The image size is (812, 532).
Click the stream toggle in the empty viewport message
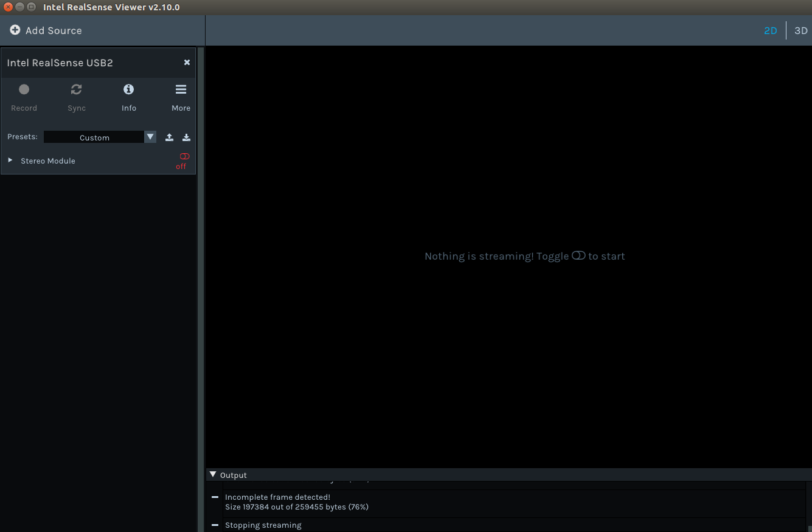click(x=578, y=255)
